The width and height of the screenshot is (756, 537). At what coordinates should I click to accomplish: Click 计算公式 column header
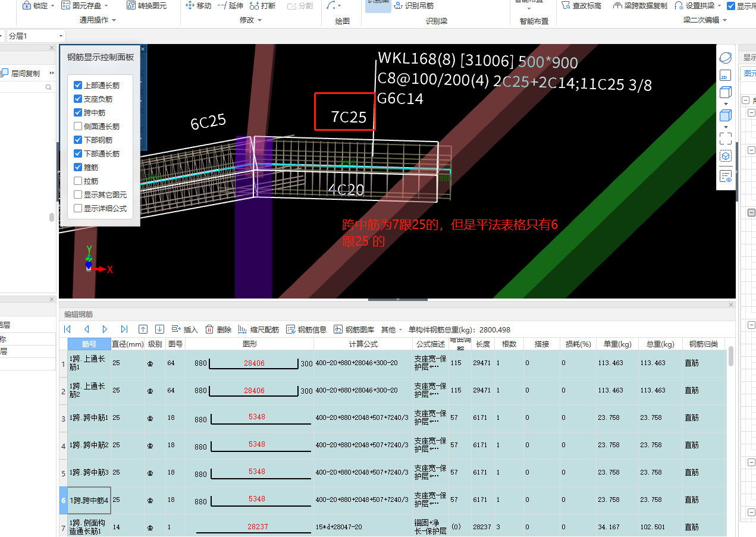[x=363, y=344]
